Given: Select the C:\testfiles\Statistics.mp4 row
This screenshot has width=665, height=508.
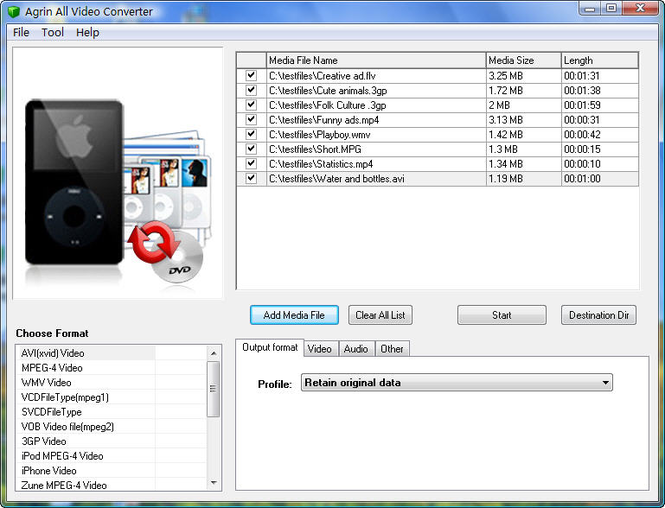Looking at the screenshot, I should (x=437, y=164).
